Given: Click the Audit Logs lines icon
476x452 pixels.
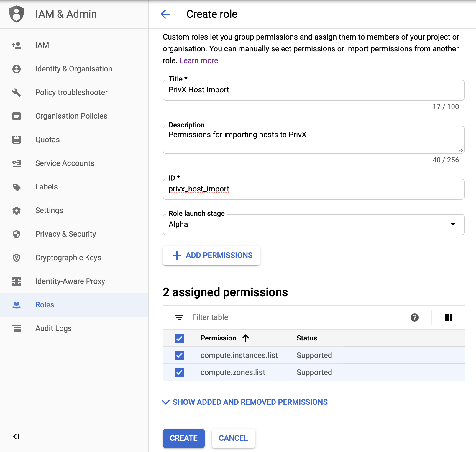Looking at the screenshot, I should pyautogui.click(x=17, y=328).
